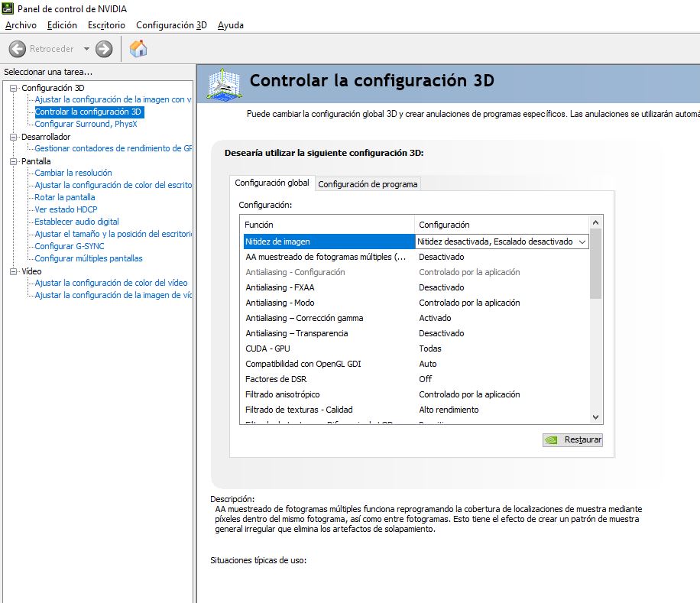Select Filtrado de texturas - Calidad row
The width and height of the screenshot is (700, 603).
click(x=416, y=410)
